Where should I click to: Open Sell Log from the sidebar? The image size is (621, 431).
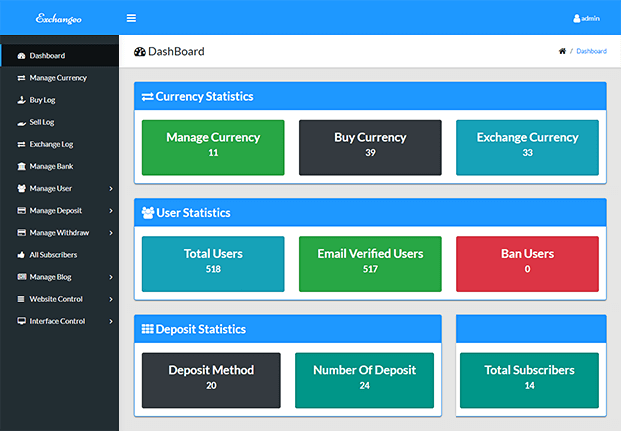59,122
